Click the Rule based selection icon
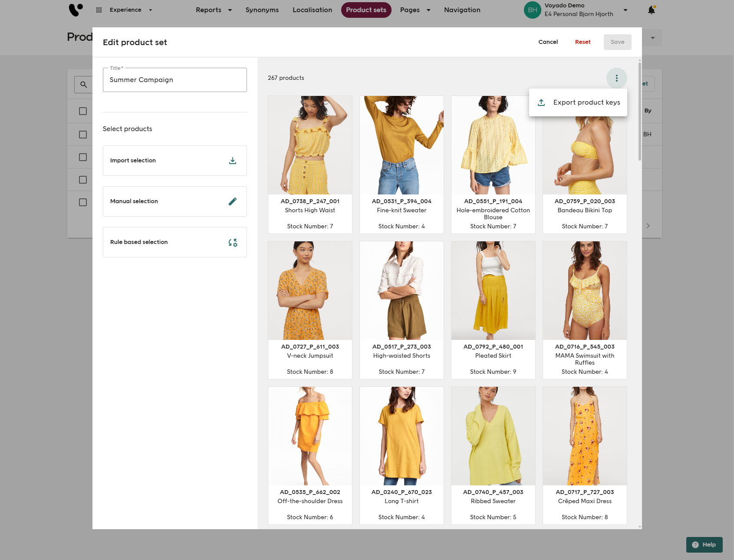 (233, 242)
